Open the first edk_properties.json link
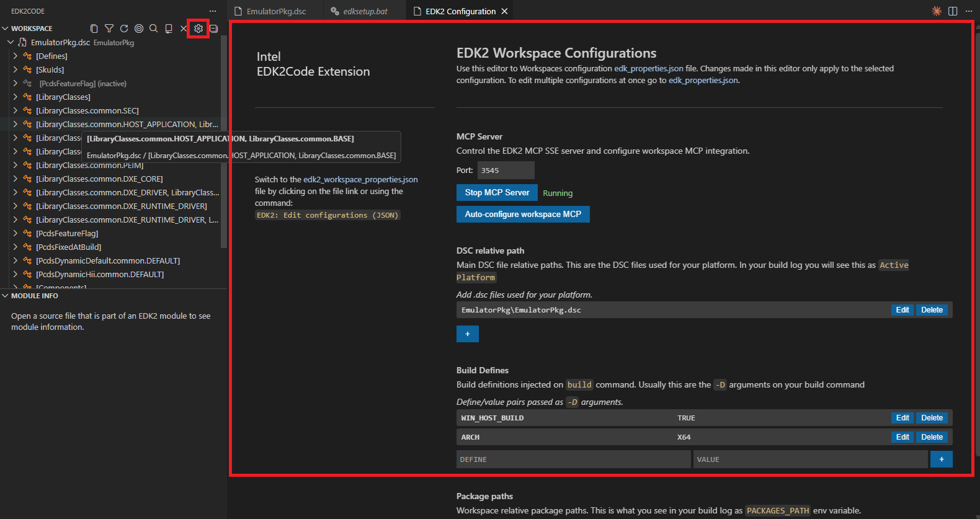 tap(649, 68)
